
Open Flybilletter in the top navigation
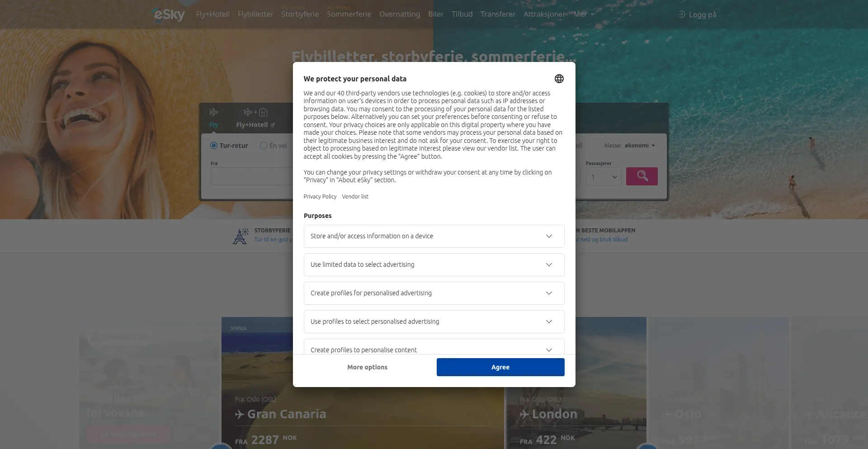pos(255,14)
